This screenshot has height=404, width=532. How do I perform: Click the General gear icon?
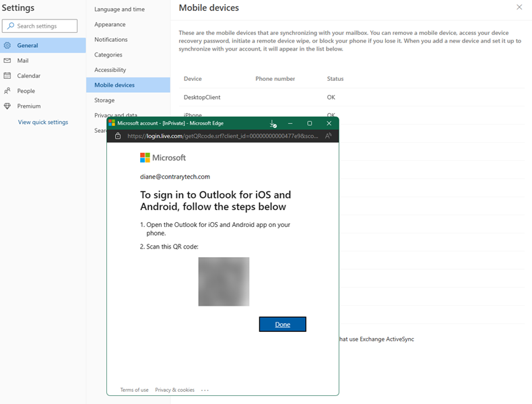[x=7, y=46]
